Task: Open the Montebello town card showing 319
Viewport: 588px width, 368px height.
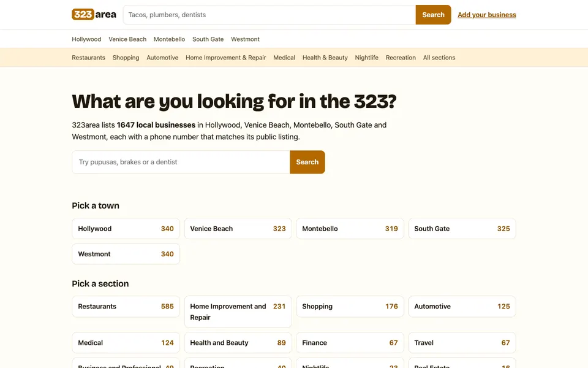Action: point(350,229)
